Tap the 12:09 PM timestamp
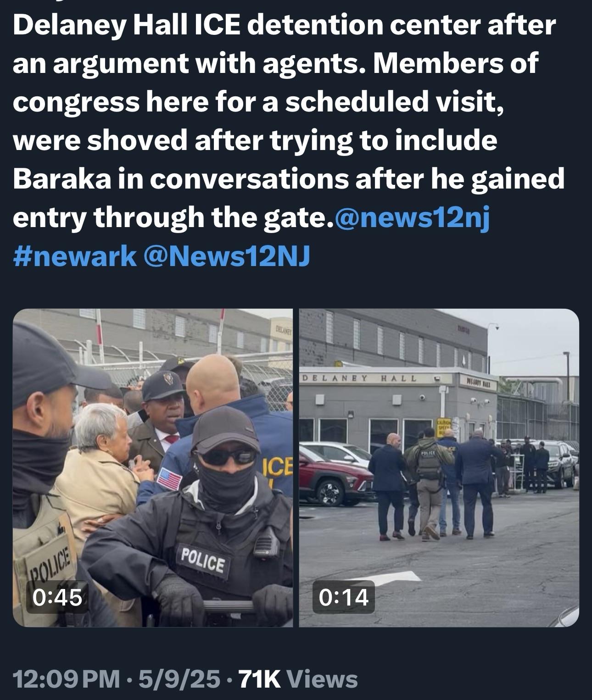The width and height of the screenshot is (592, 700). pos(67,679)
